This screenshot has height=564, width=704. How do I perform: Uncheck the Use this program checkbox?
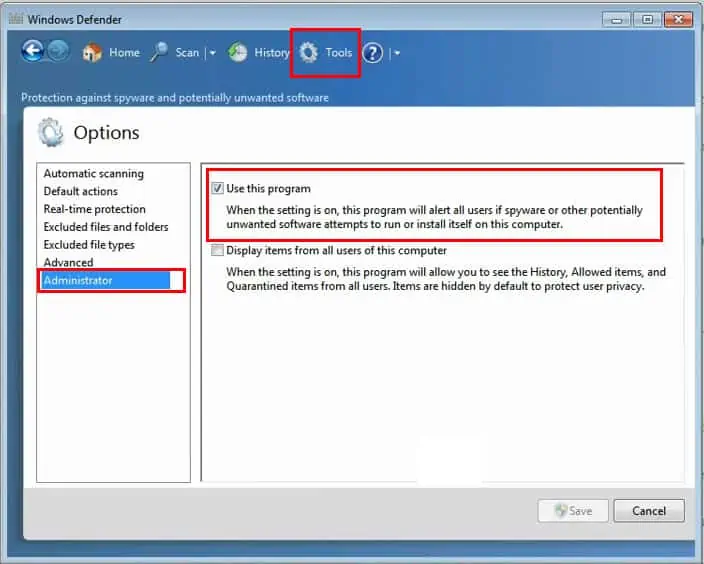pyautogui.click(x=217, y=188)
